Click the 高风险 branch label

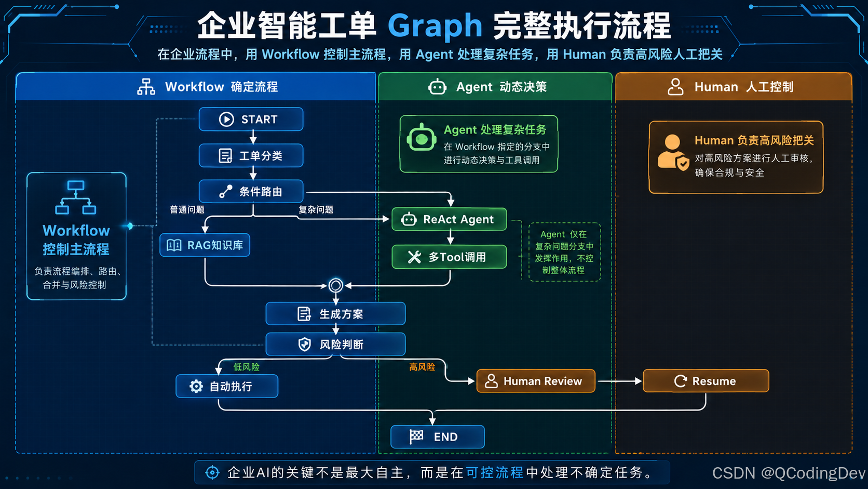pyautogui.click(x=422, y=367)
